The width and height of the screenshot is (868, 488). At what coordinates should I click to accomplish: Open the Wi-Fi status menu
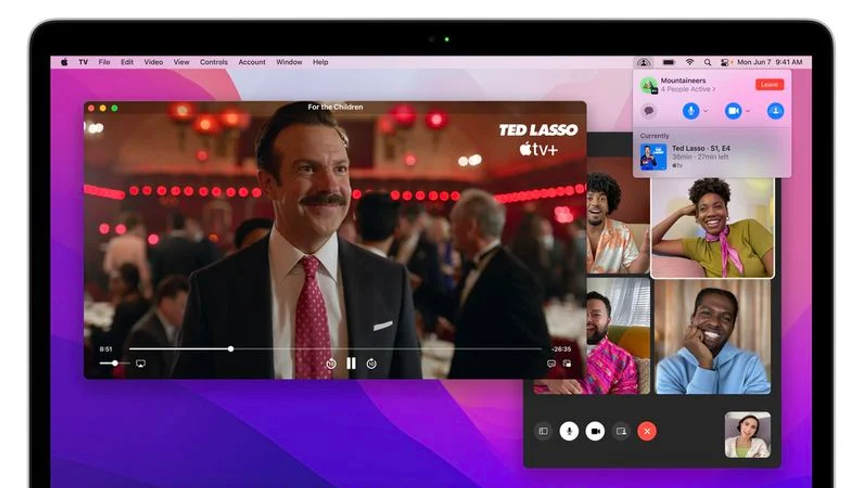[690, 62]
